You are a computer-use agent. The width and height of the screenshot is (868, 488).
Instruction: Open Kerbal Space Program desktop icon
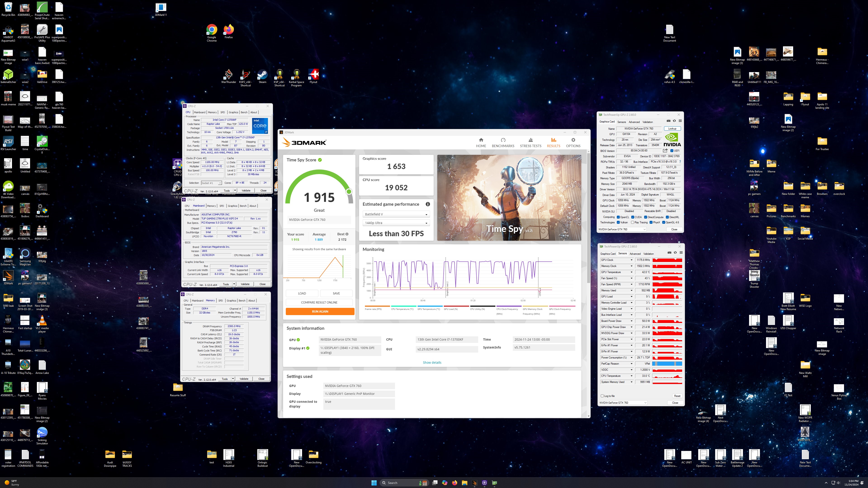point(296,78)
